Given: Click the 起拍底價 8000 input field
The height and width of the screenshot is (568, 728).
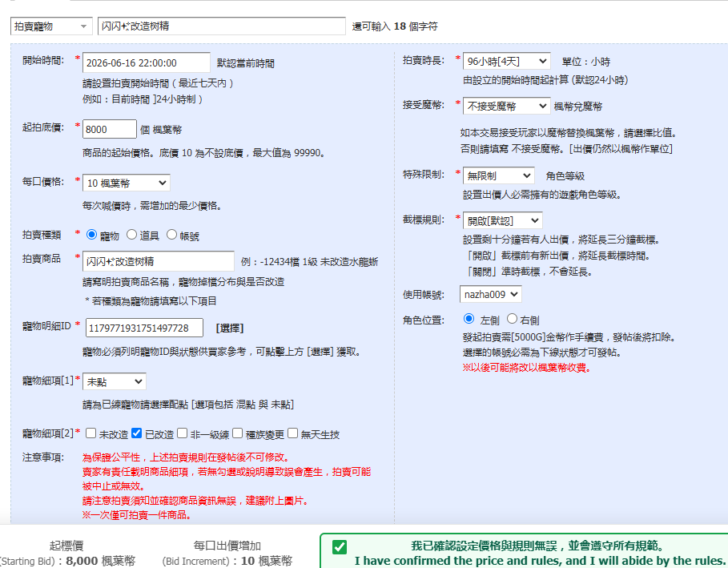Looking at the screenshot, I should (110, 129).
